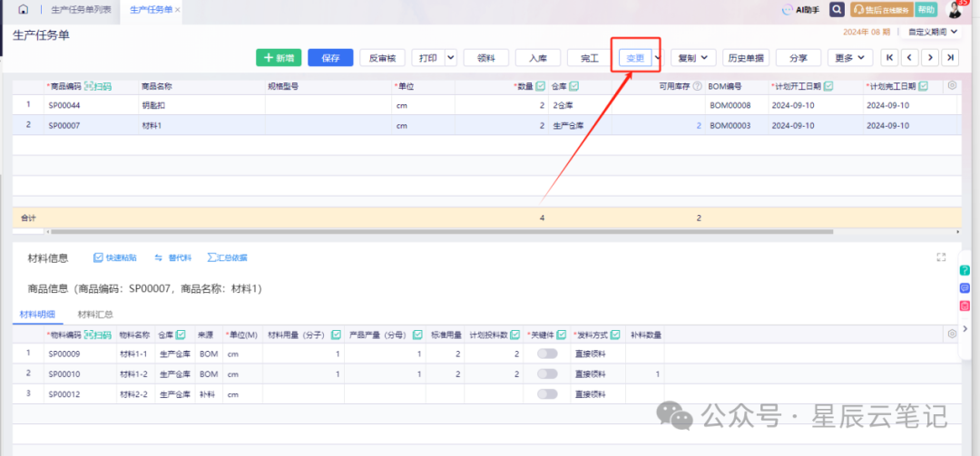Open the 复制 dropdown
Image resolution: width=980 pixels, height=456 pixels.
693,57
